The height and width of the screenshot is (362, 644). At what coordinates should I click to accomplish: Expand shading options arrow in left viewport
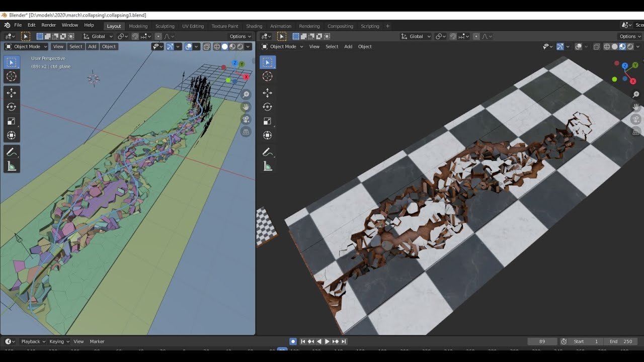(249, 46)
